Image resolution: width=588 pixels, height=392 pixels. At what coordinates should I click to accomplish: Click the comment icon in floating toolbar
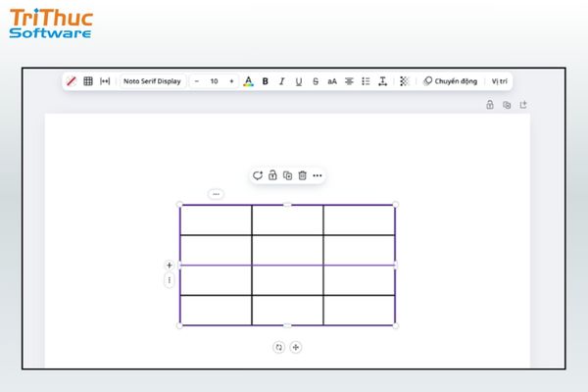pyautogui.click(x=258, y=175)
